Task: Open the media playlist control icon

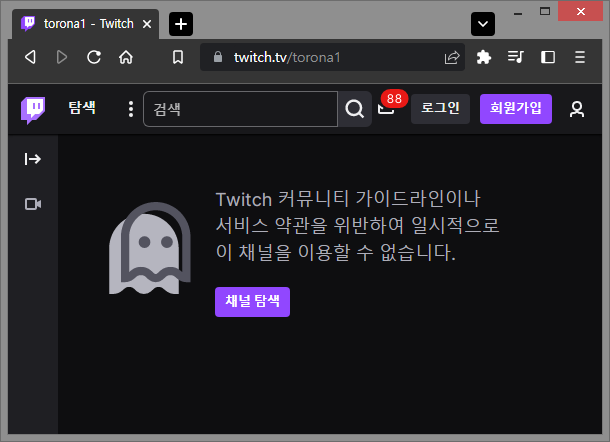Action: coord(516,57)
